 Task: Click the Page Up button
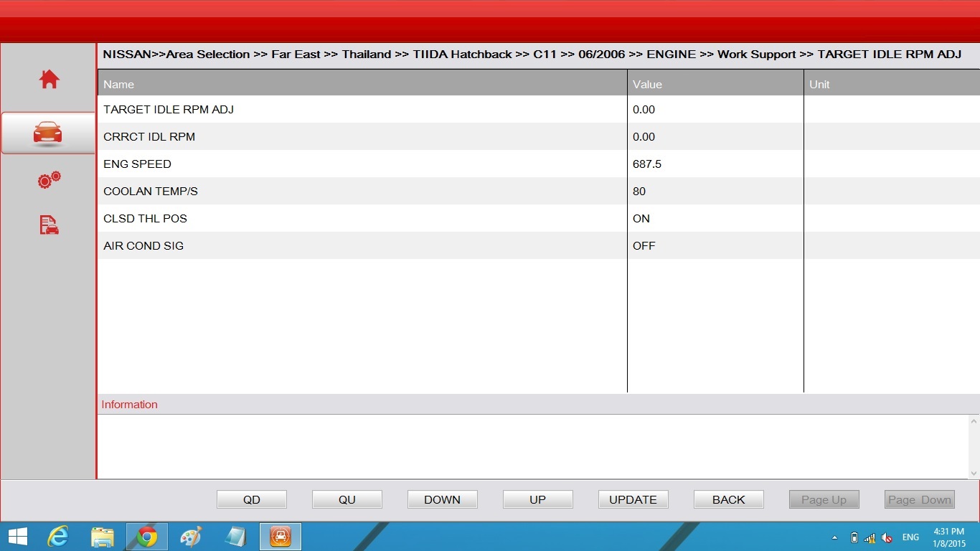[x=824, y=499]
